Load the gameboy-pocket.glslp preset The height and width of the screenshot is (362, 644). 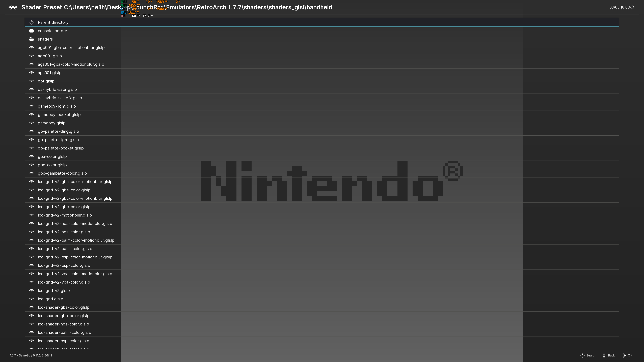point(322,114)
